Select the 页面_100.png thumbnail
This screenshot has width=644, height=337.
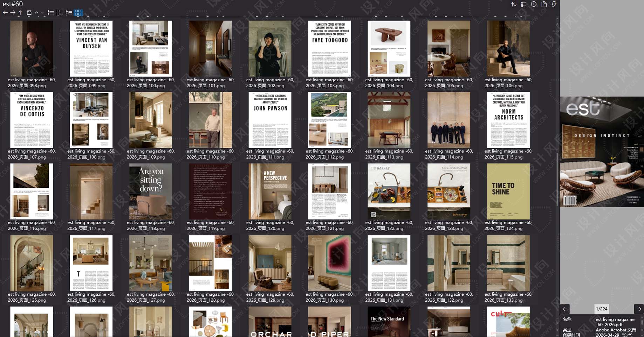[151, 48]
